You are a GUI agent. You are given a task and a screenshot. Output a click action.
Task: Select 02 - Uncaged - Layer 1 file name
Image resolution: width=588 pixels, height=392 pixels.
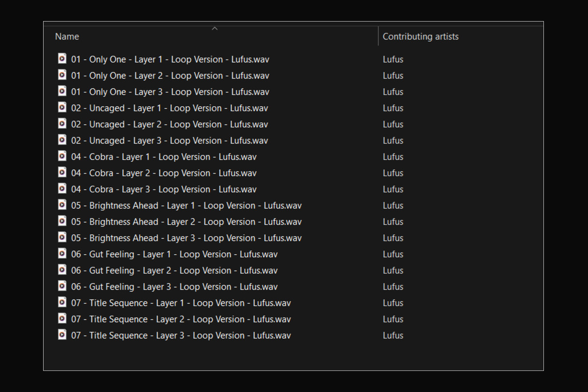(x=170, y=108)
